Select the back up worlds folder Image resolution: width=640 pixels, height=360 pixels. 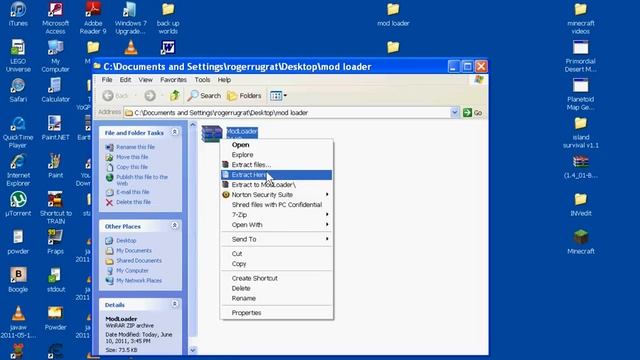pos(168,18)
